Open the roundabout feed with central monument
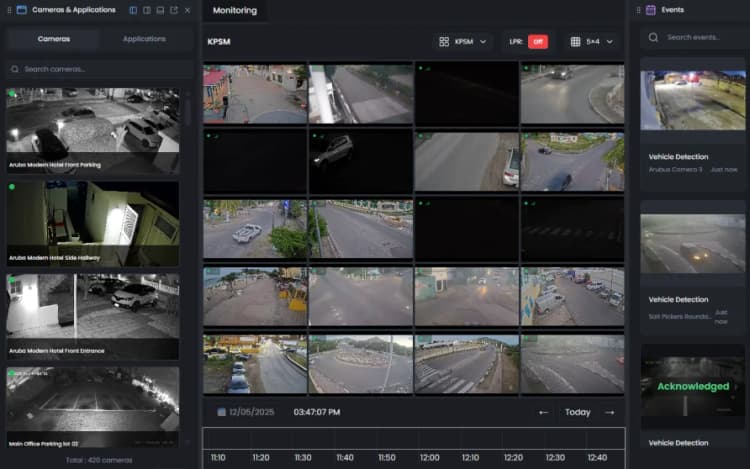The height and width of the screenshot is (469, 750). point(361,364)
